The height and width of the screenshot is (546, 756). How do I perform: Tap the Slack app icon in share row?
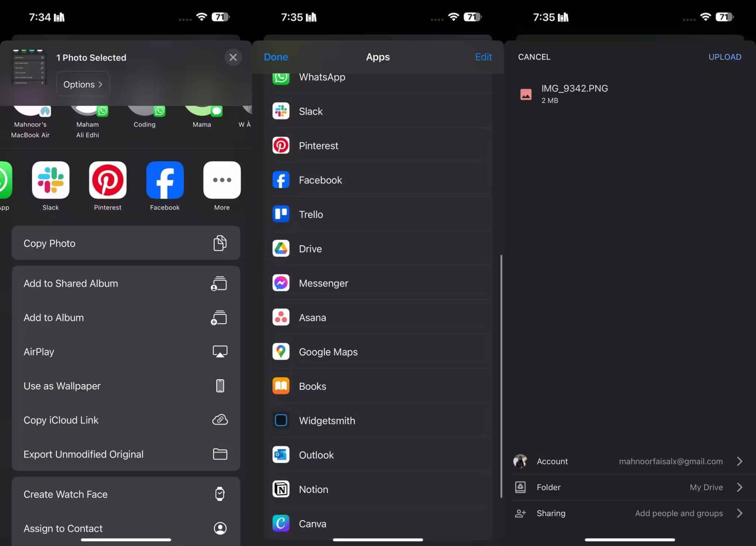pyautogui.click(x=51, y=180)
